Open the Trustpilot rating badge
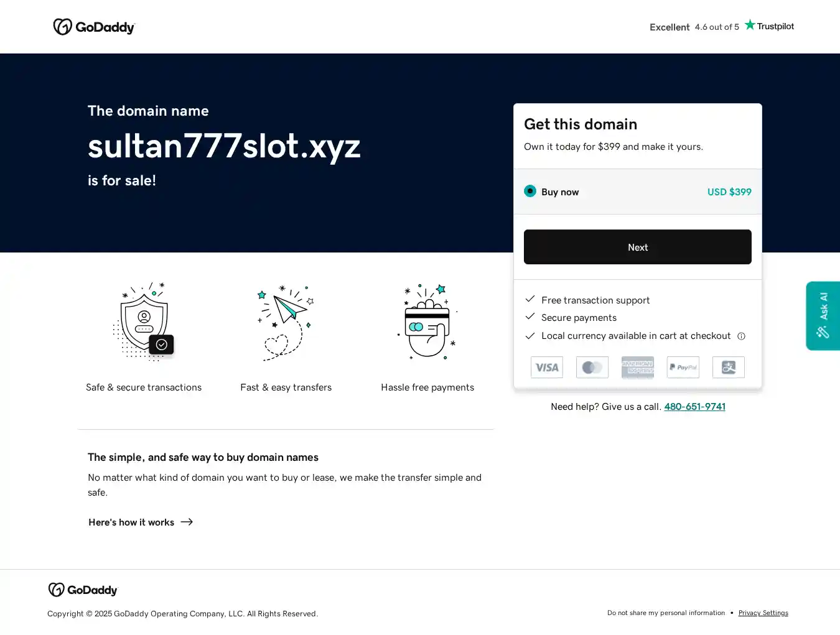 point(721,26)
